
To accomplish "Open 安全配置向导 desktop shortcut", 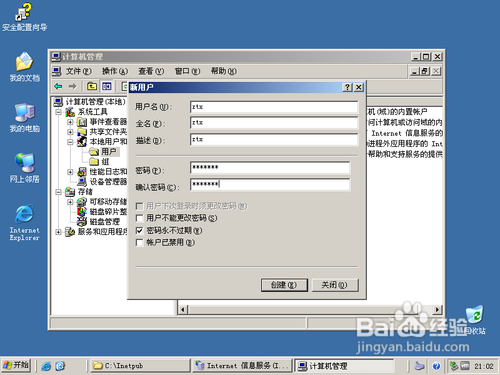I will [x=24, y=17].
